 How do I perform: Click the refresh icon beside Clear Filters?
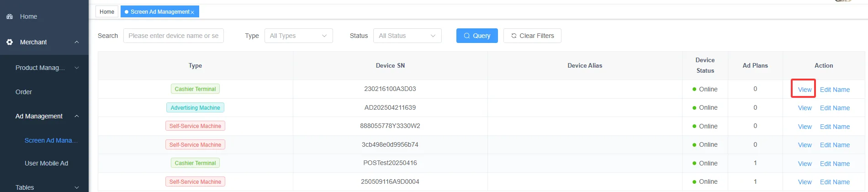click(x=514, y=36)
